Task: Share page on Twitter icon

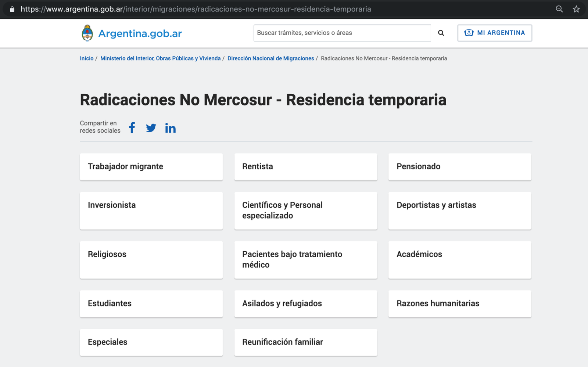Action: pos(151,128)
